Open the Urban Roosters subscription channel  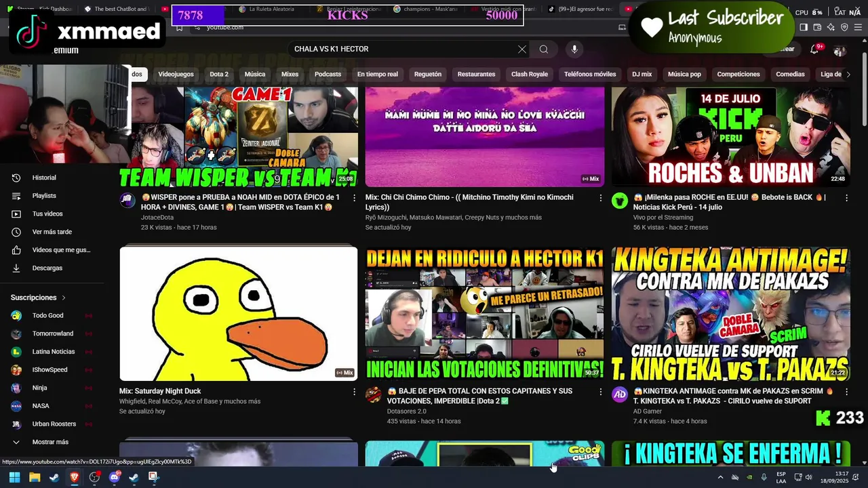(x=52, y=424)
